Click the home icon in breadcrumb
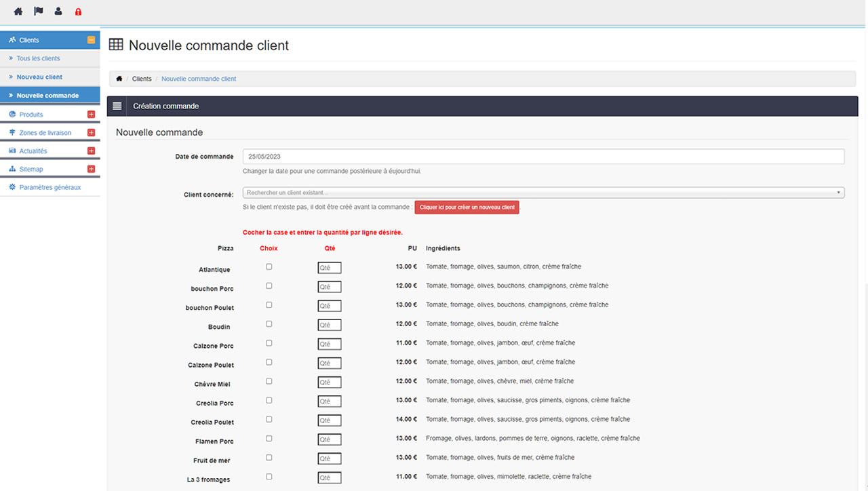The image size is (868, 491). tap(119, 79)
